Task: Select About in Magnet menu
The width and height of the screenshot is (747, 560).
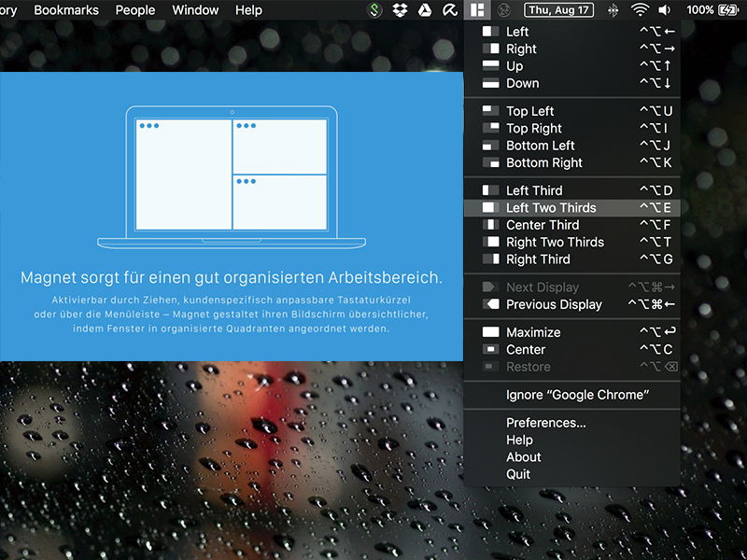Action: coord(572,456)
